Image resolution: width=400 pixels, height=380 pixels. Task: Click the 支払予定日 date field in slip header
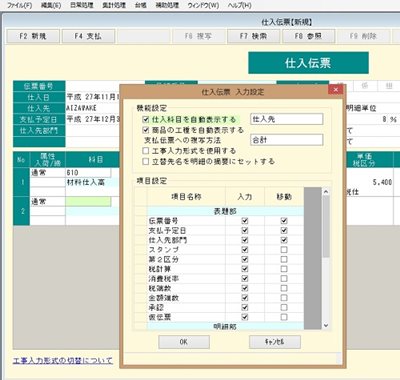click(93, 119)
